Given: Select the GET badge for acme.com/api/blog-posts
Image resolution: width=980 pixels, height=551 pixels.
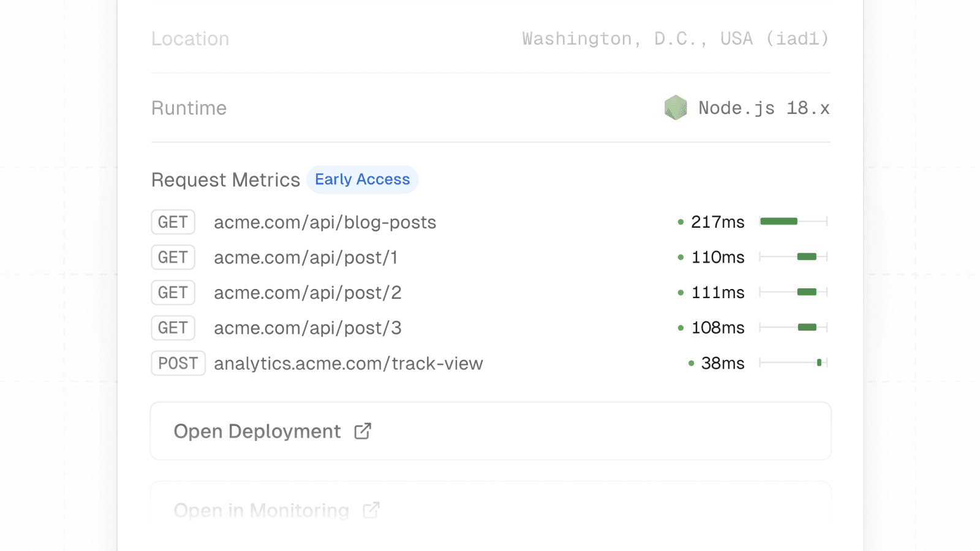Looking at the screenshot, I should pos(173,222).
